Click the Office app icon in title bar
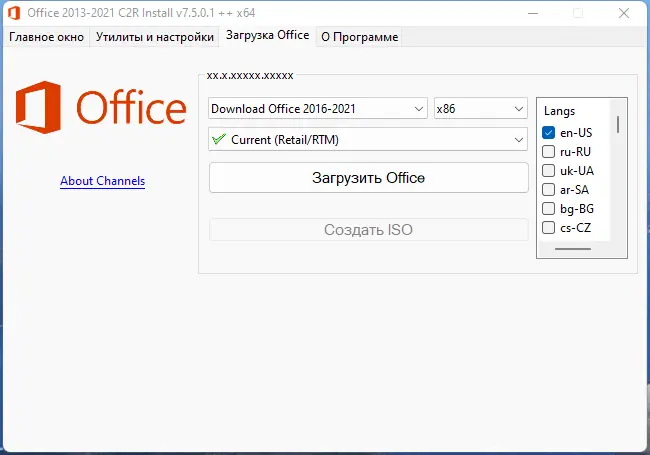This screenshot has height=455, width=650. [x=14, y=13]
